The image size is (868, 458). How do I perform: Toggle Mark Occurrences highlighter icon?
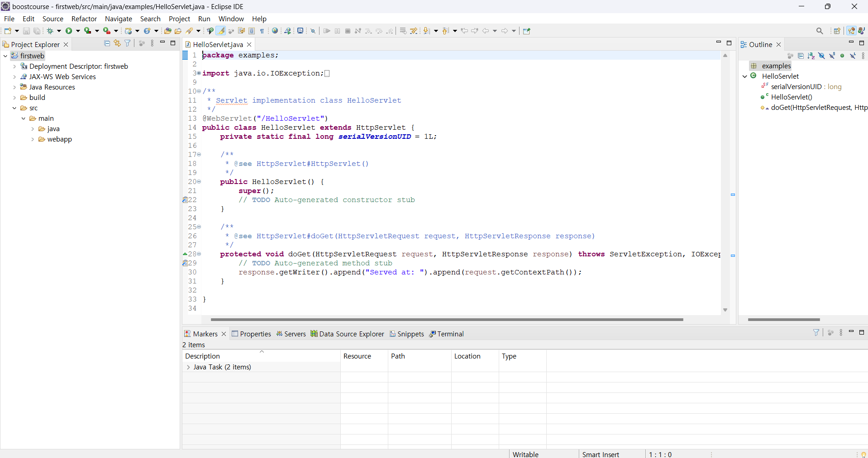(220, 31)
